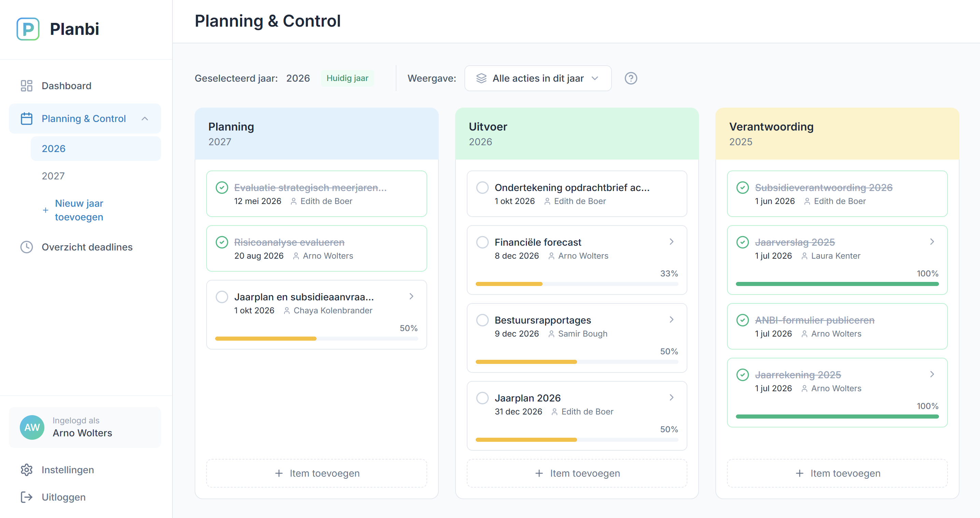Expand the Financiële forecast chevron
980x518 pixels.
click(671, 242)
